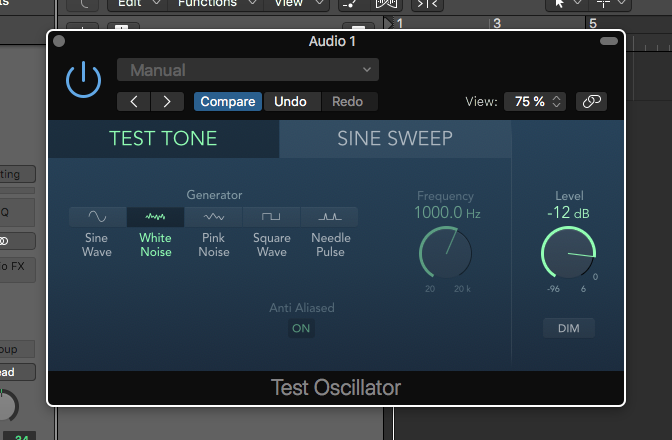
Task: Switch to the Test Tone tab
Action: pos(163,138)
